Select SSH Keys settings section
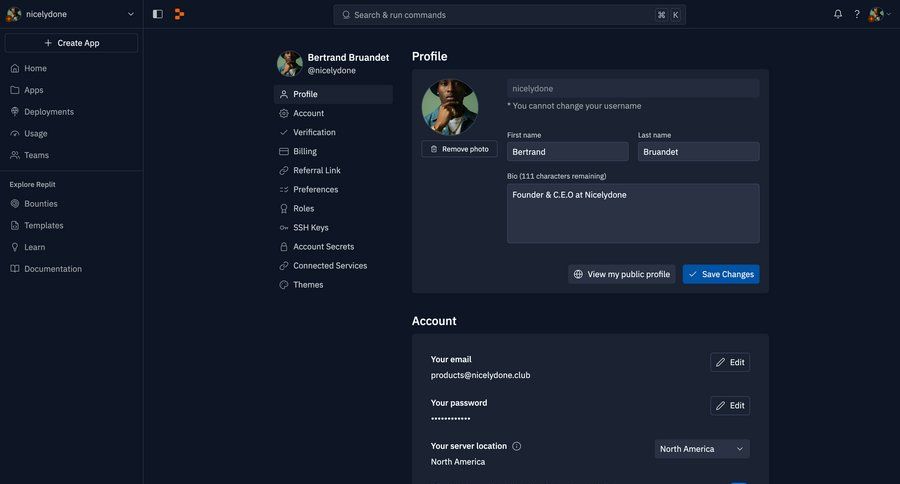The width and height of the screenshot is (900, 484). (x=310, y=228)
